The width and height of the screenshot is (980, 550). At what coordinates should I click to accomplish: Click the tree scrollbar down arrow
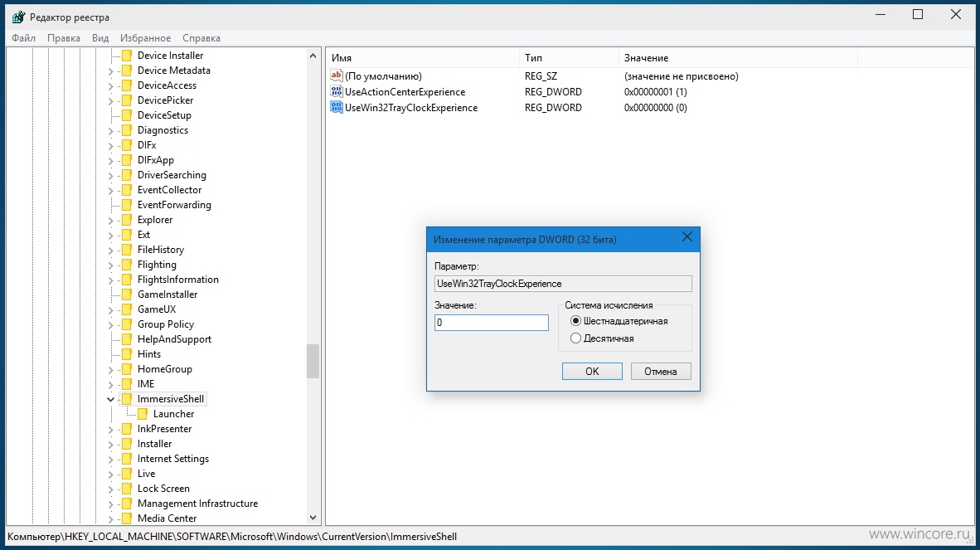313,518
